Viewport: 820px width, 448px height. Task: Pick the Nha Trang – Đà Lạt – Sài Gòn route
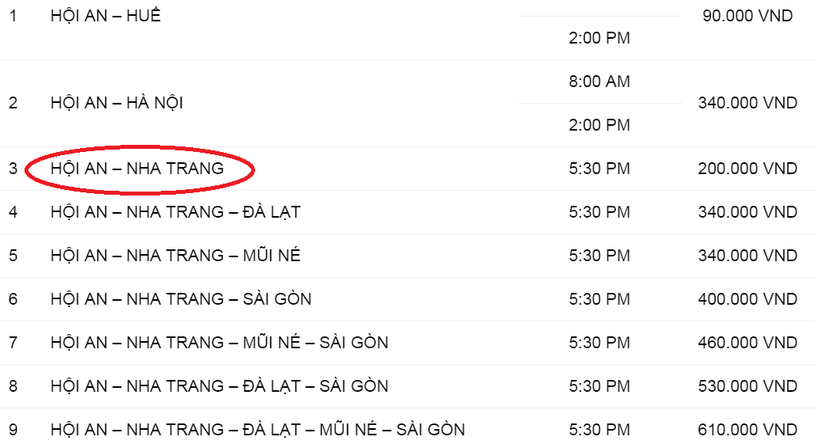tap(219, 386)
